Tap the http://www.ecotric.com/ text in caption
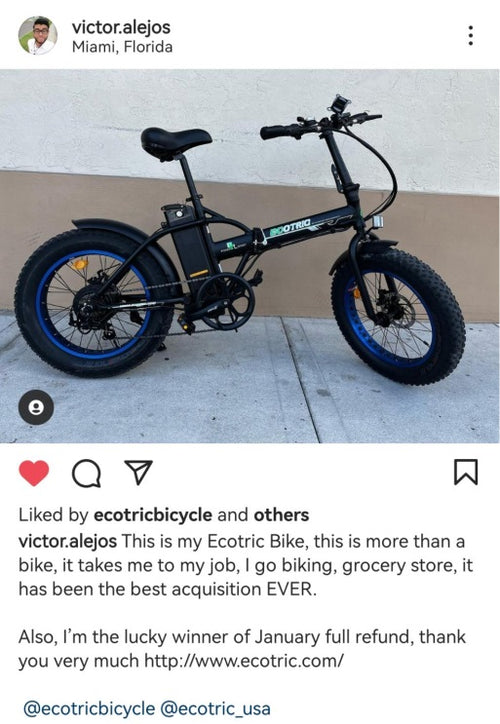The width and height of the screenshot is (500, 724). coord(244,661)
